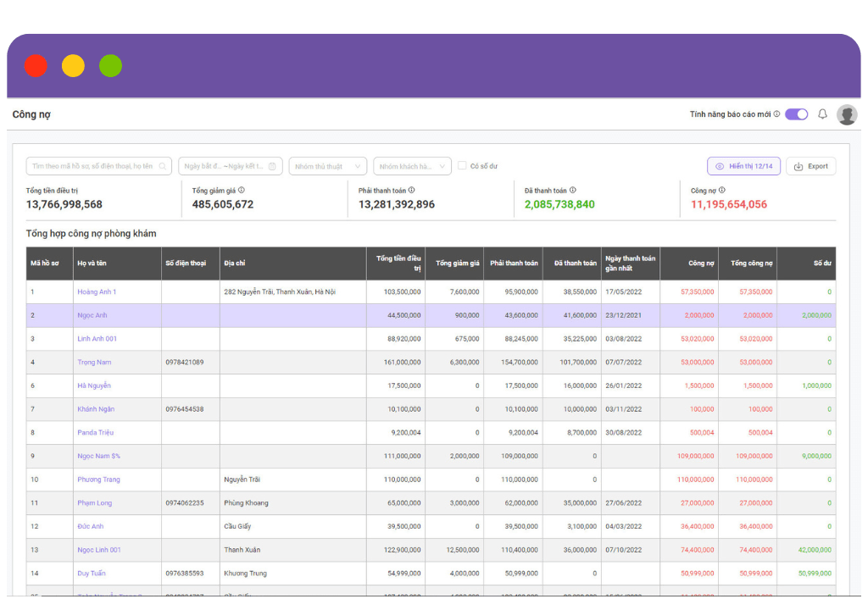Click the search magnifier icon
This screenshot has height=610, width=868.
(x=162, y=166)
